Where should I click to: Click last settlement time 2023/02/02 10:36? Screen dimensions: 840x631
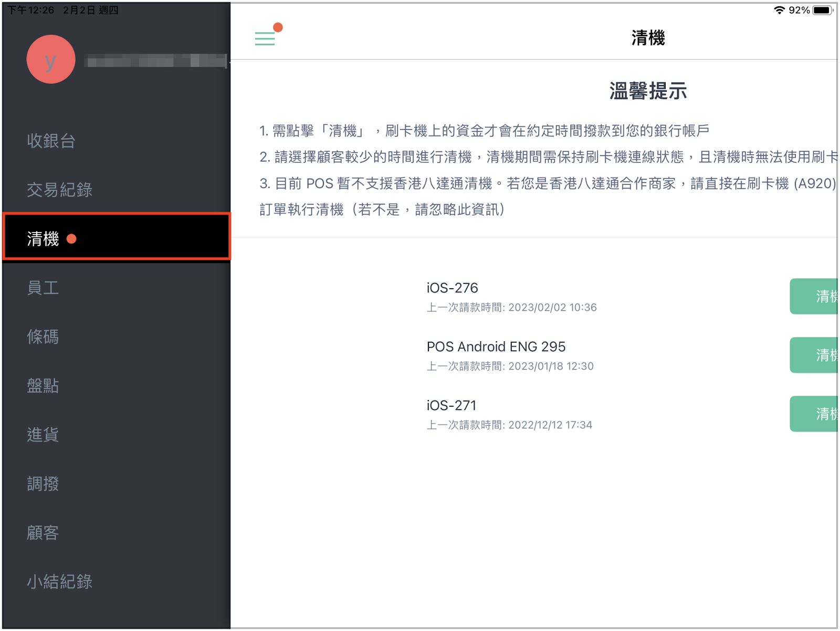pos(511,308)
